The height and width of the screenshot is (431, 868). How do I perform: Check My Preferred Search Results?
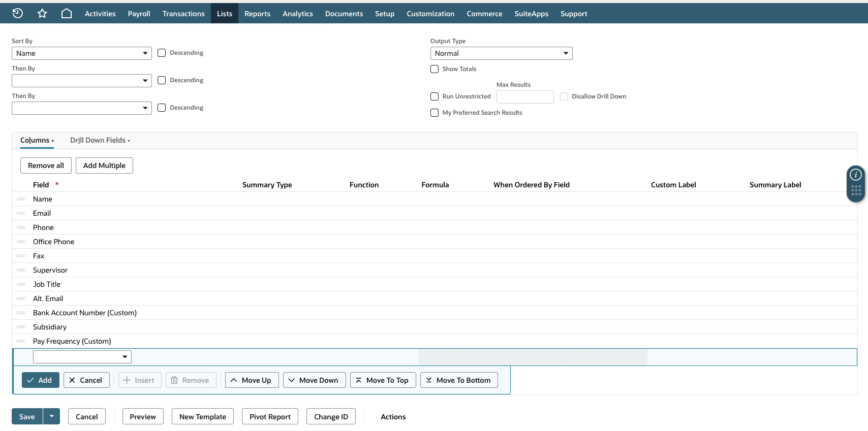tap(435, 113)
